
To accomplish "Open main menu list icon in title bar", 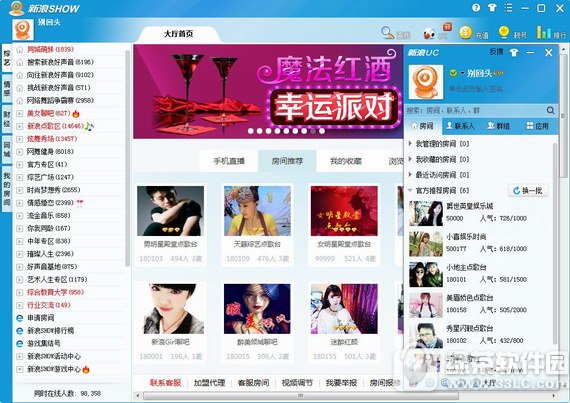I will coord(509,8).
